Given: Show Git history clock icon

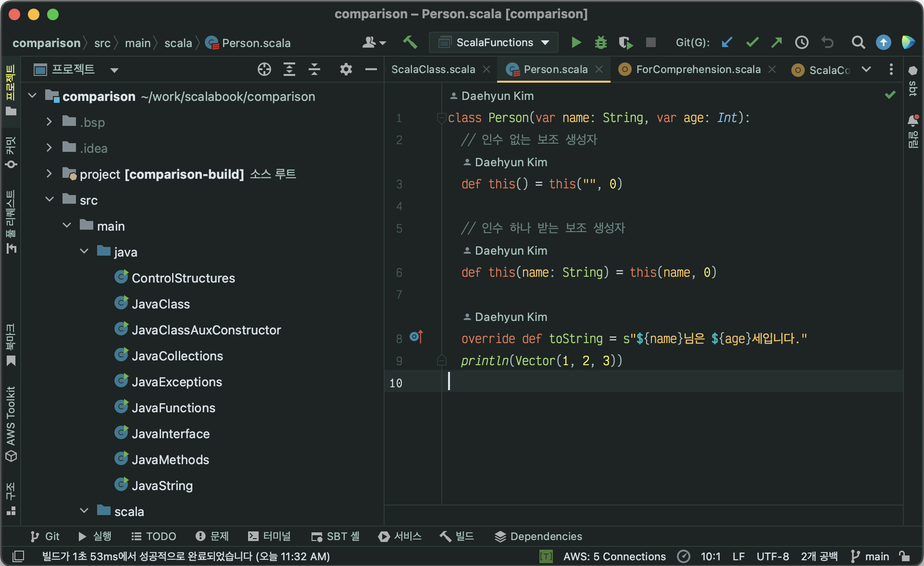Looking at the screenshot, I should [802, 43].
